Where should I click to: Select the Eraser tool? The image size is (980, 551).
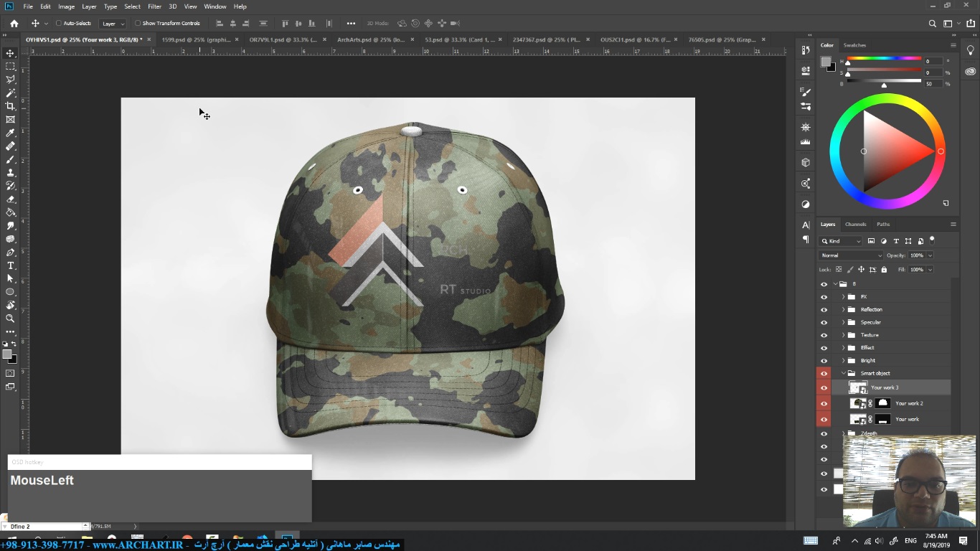10,199
